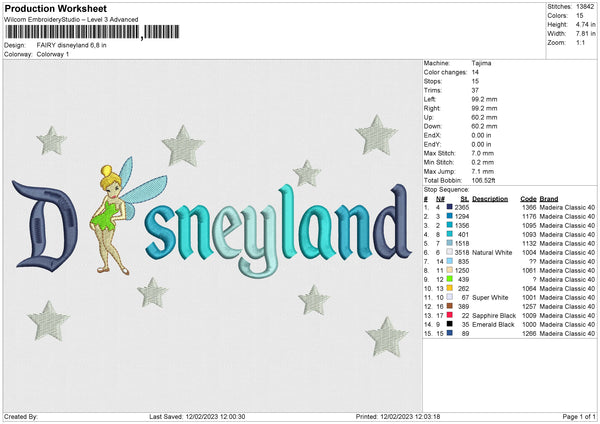The width and height of the screenshot is (600, 424).
Task: Pick the teal swatch beside stitch count 1356
Action: 449,225
